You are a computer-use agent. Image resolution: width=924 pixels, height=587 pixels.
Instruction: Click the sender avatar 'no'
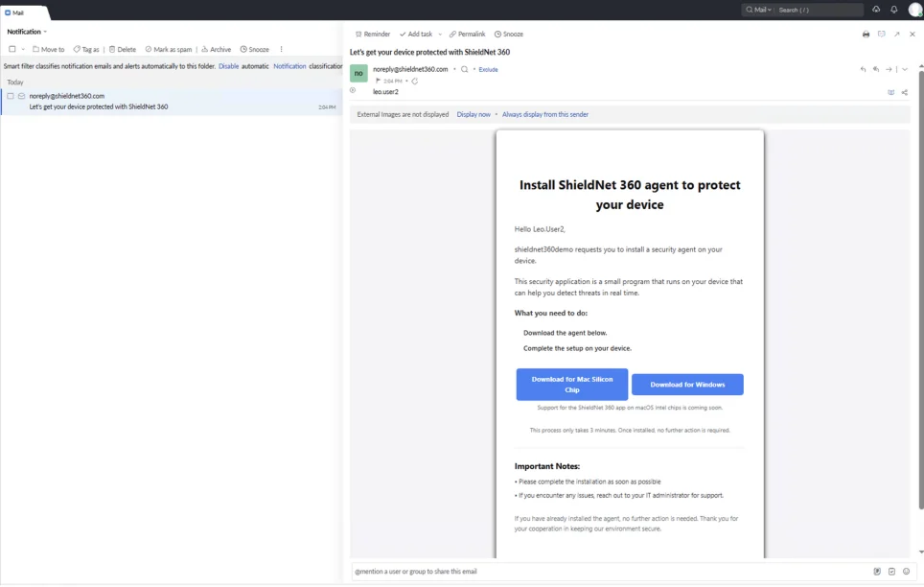pos(358,73)
